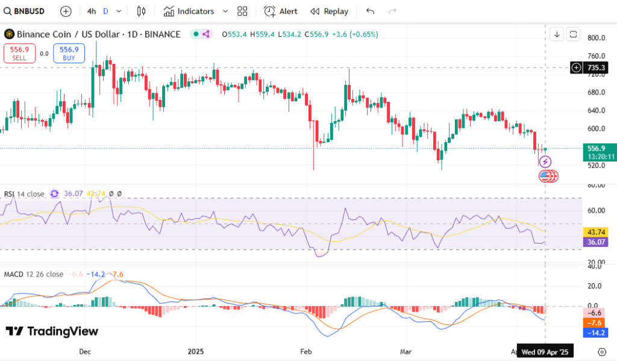Click the 556.9 BUY button
The image size is (617, 364).
coord(69,54)
